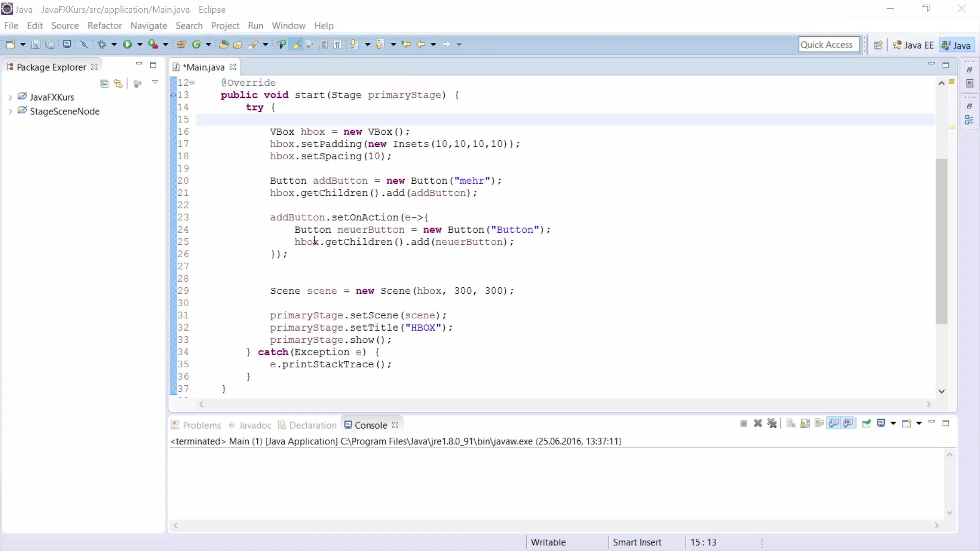Image resolution: width=980 pixels, height=551 pixels.
Task: Click the Open Console monitor toolbar icon
Action: point(67,44)
